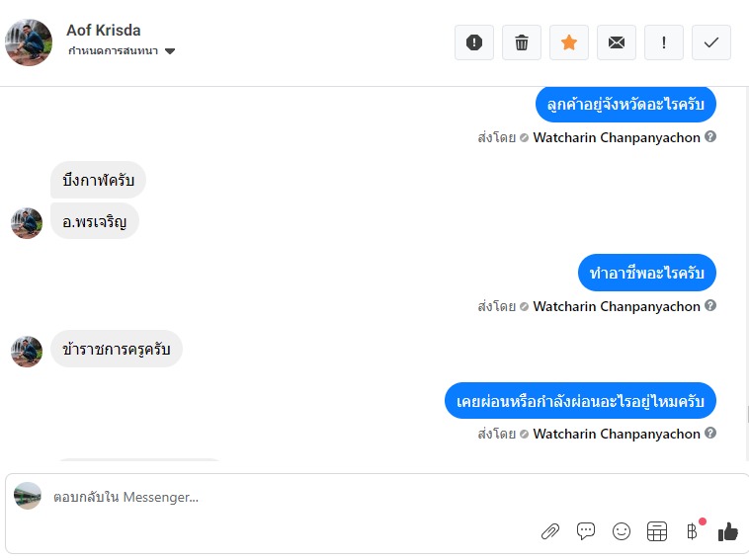Screen dimensions: 749x560
Task: Click the help icon beside first Watcharin Chanpanyachon
Action: click(x=710, y=136)
